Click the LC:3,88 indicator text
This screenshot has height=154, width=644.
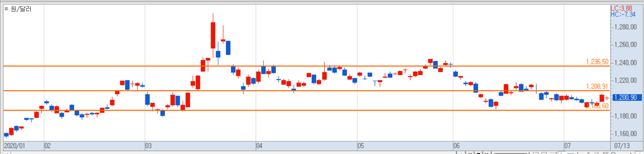tap(621, 8)
